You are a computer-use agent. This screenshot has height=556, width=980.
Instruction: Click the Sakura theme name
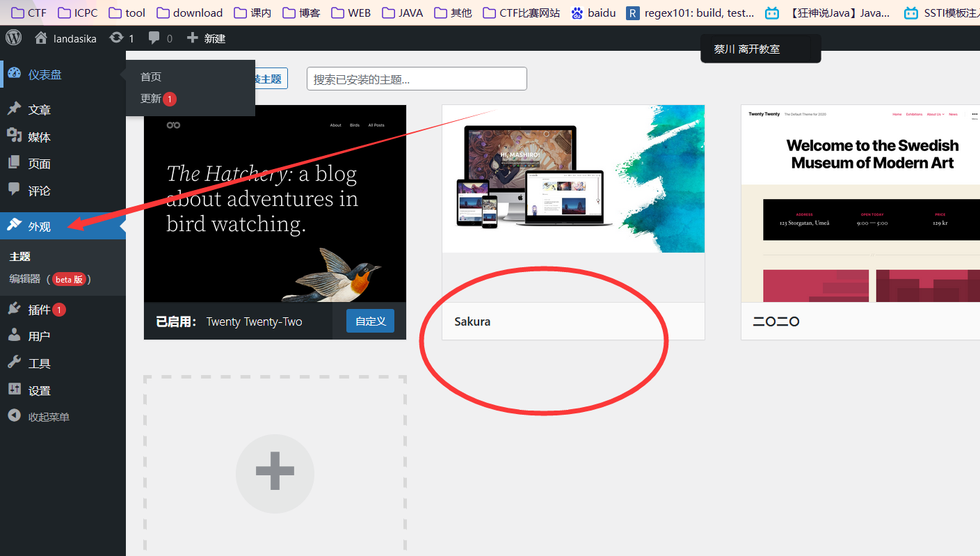472,321
